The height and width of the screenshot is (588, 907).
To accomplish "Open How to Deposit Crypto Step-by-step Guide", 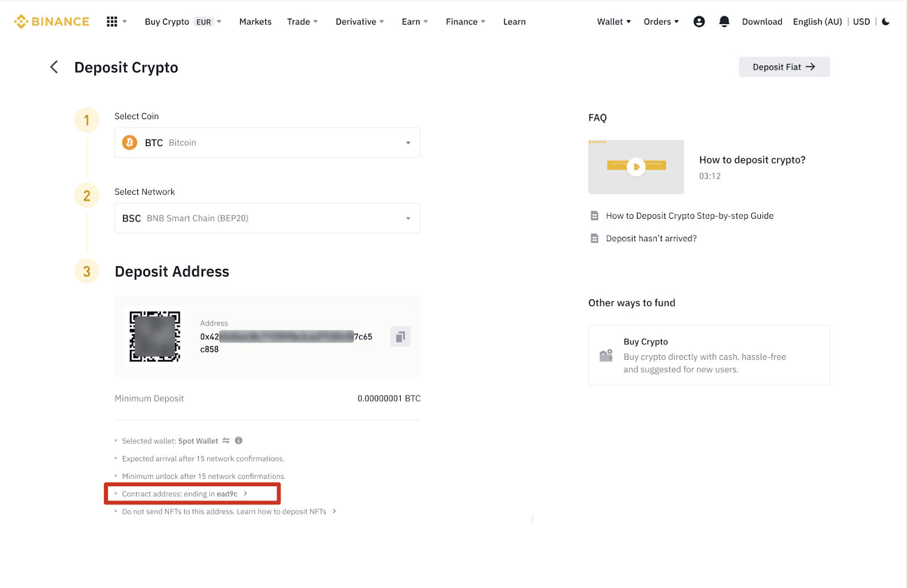I will pyautogui.click(x=689, y=216).
